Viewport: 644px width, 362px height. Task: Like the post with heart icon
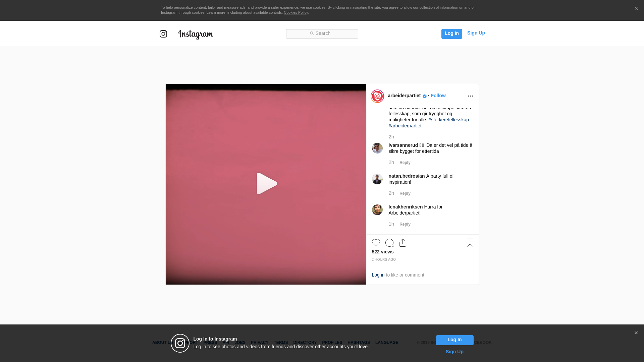tap(376, 243)
